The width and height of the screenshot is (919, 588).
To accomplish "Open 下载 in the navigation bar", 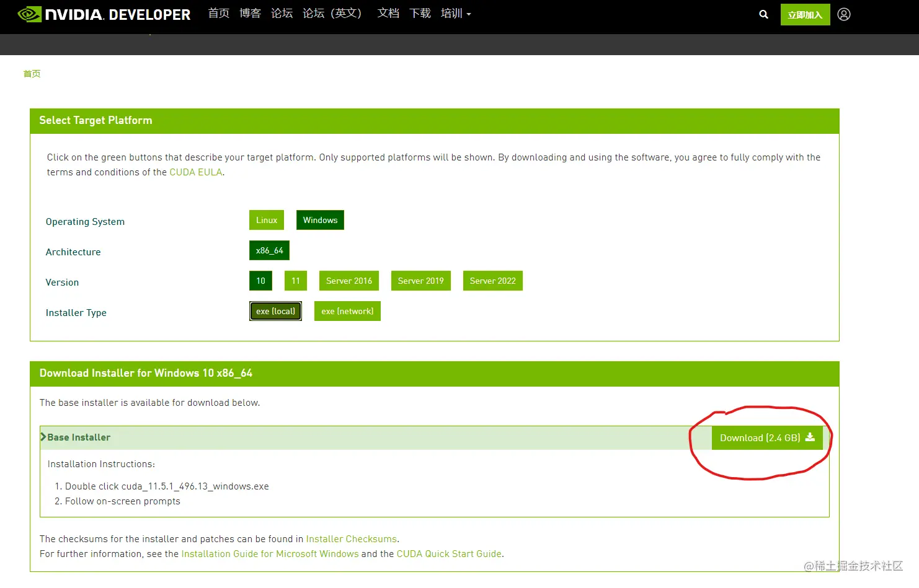I will [420, 14].
